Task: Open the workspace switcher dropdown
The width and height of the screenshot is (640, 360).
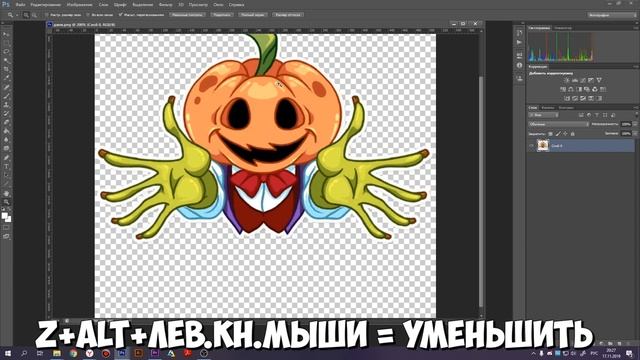Action: pyautogui.click(x=612, y=15)
